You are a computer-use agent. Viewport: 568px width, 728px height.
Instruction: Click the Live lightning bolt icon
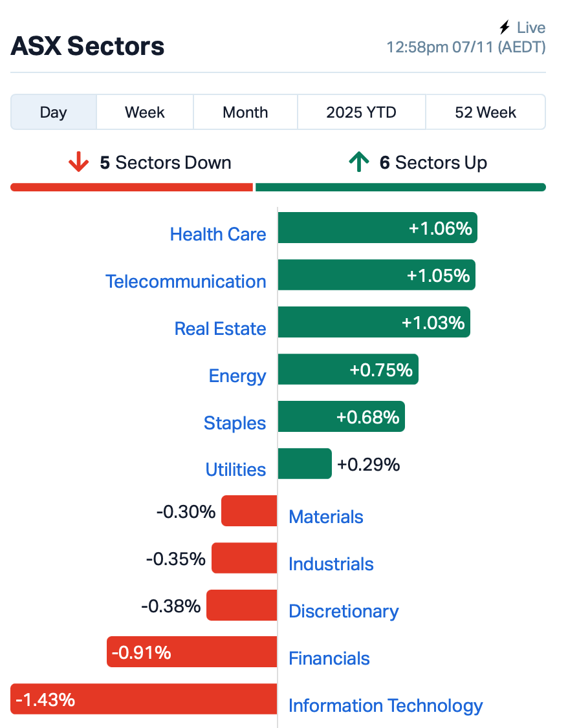(505, 28)
